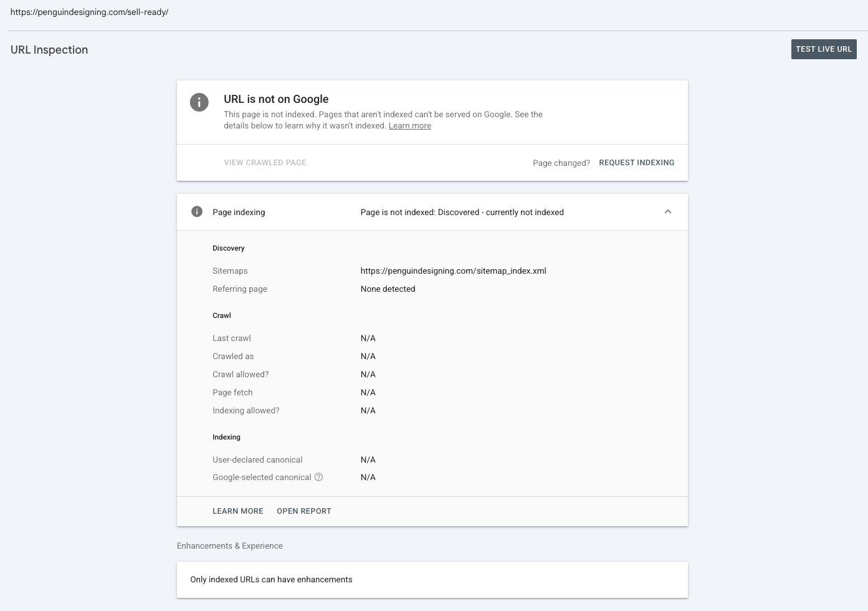Click the 'URL is not on Google' heading
Screen dimensions: 868x611
click(x=276, y=99)
